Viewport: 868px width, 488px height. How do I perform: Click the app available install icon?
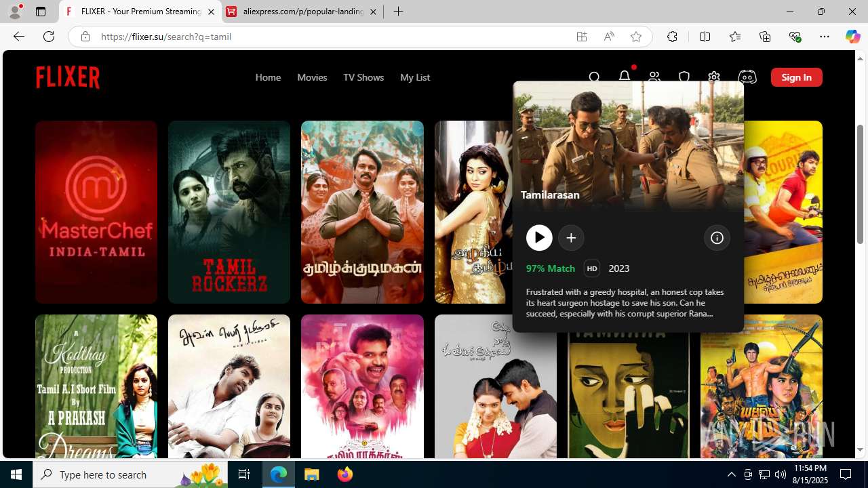(582, 37)
